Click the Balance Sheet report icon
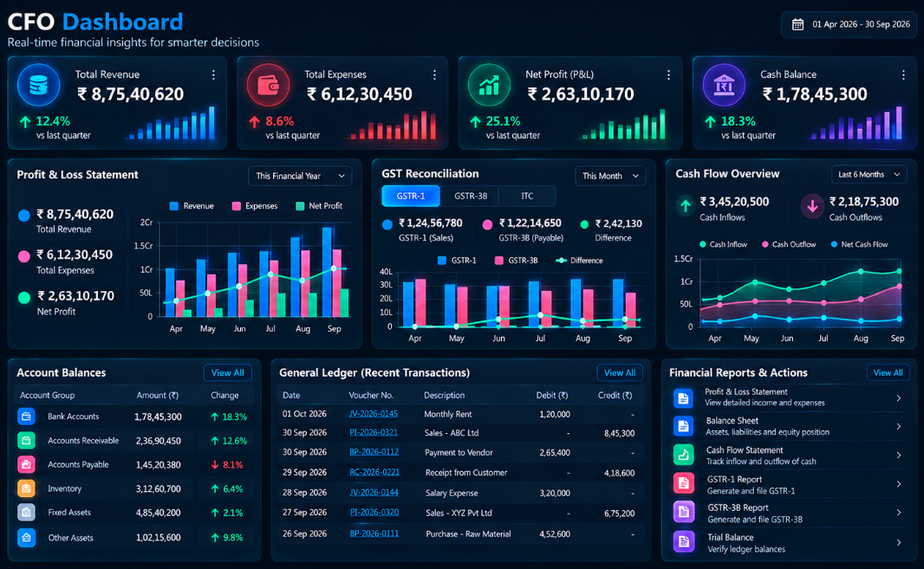 click(683, 426)
